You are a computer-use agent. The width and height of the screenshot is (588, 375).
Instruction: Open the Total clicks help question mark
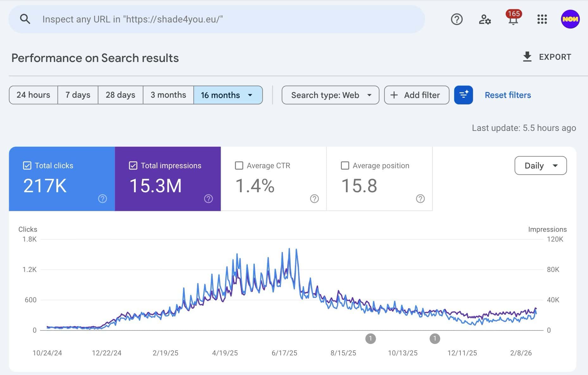click(102, 199)
